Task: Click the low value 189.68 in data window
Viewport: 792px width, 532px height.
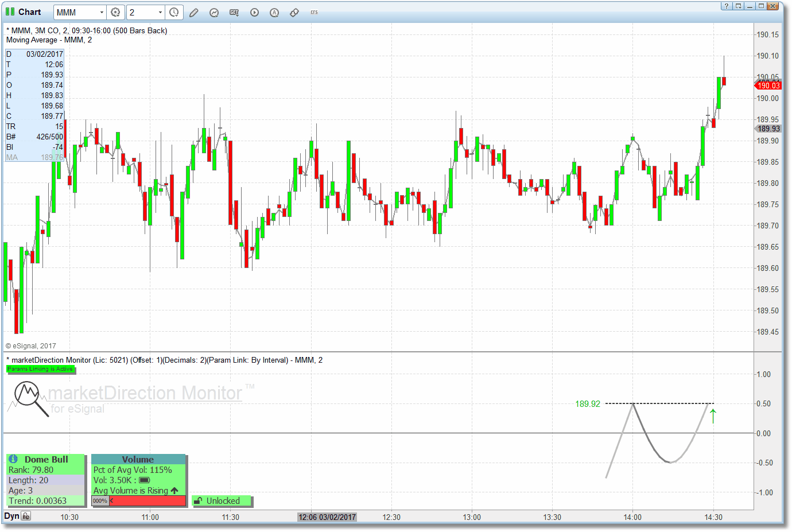Action: [52, 106]
